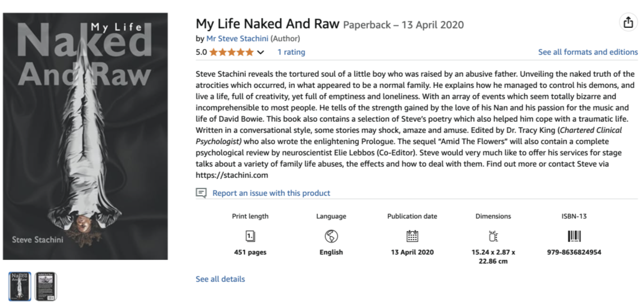644x306 pixels.
Task: Click Report an issue with this product
Action: tap(271, 193)
